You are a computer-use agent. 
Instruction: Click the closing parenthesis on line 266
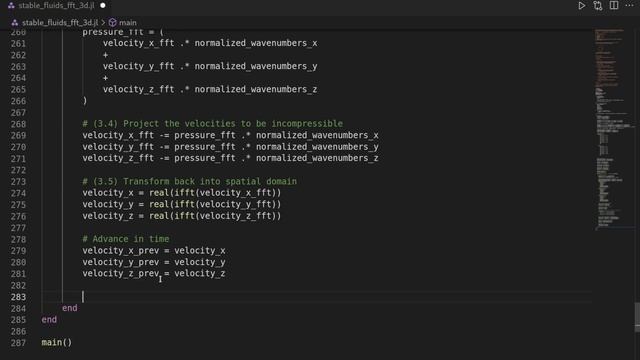point(85,100)
